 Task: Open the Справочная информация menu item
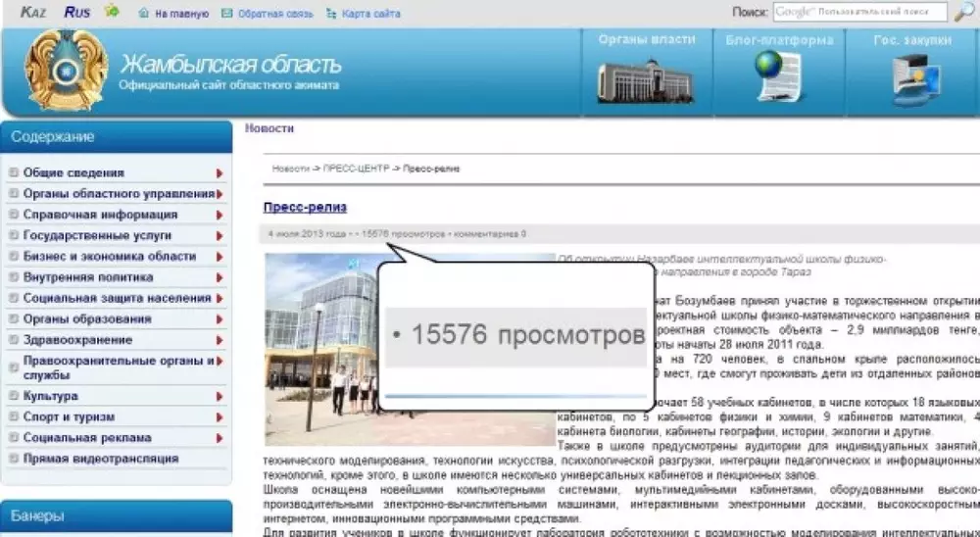[x=100, y=215]
